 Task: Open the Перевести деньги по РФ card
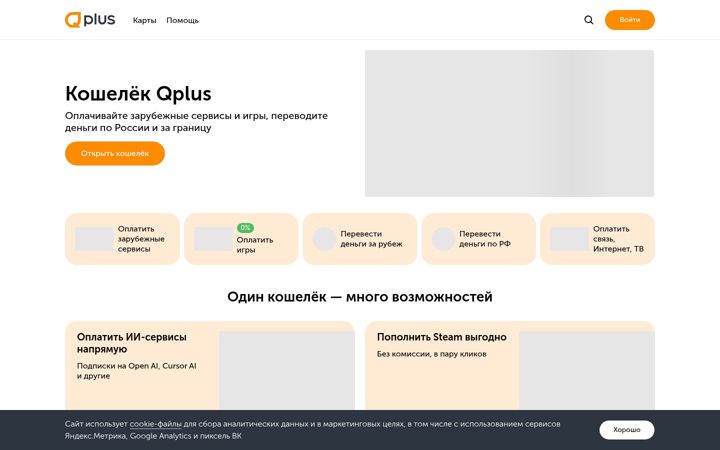(478, 239)
